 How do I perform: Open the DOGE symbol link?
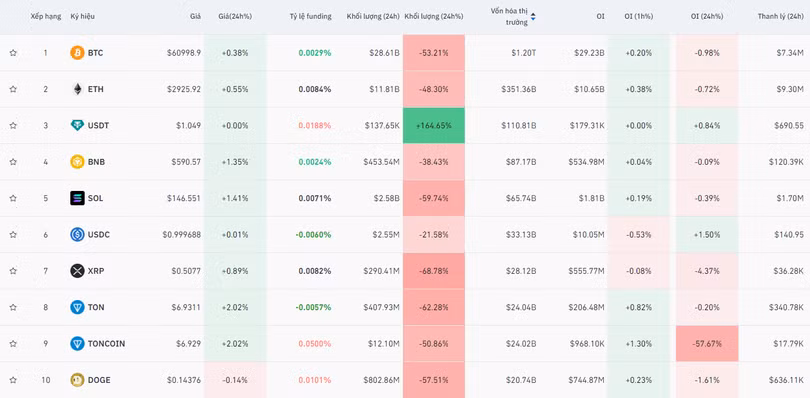coord(99,380)
